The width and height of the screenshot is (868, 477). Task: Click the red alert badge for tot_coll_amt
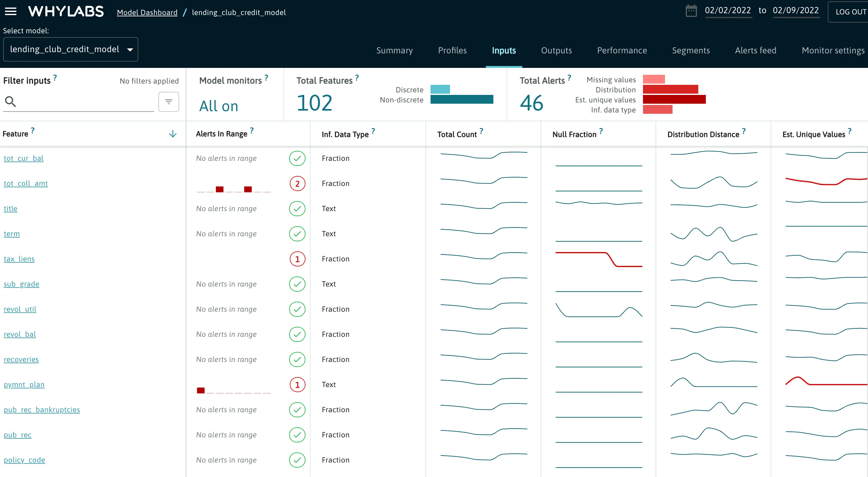pyautogui.click(x=297, y=184)
